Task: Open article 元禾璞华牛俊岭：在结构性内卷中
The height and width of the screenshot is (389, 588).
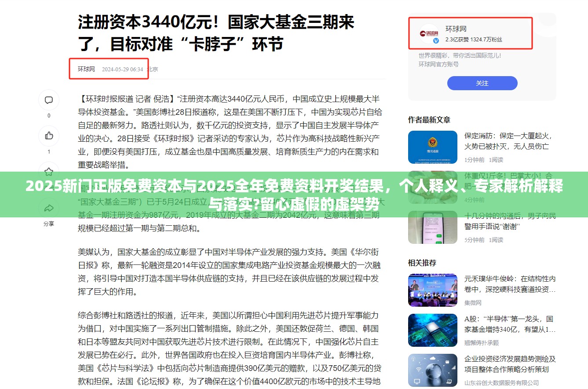Action: (510, 284)
